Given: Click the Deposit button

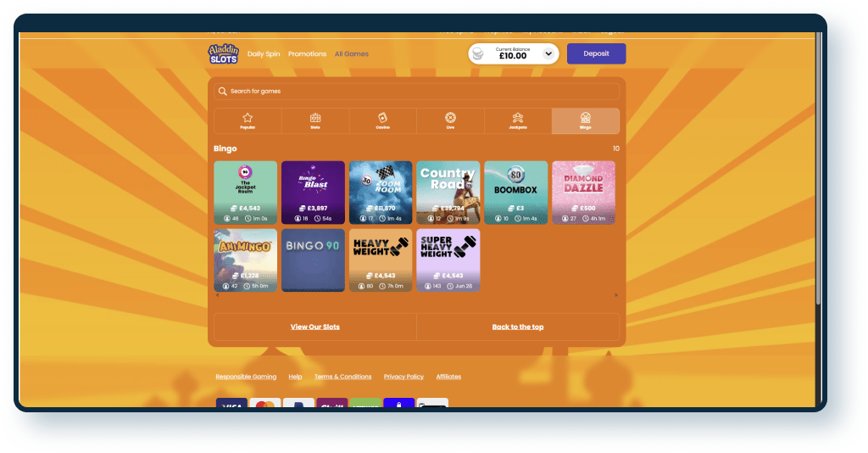Looking at the screenshot, I should coord(596,53).
